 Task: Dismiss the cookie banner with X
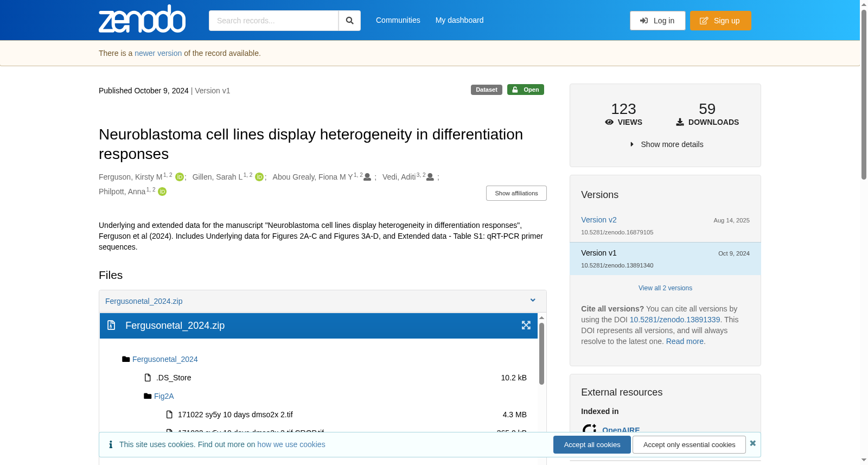[x=753, y=443]
